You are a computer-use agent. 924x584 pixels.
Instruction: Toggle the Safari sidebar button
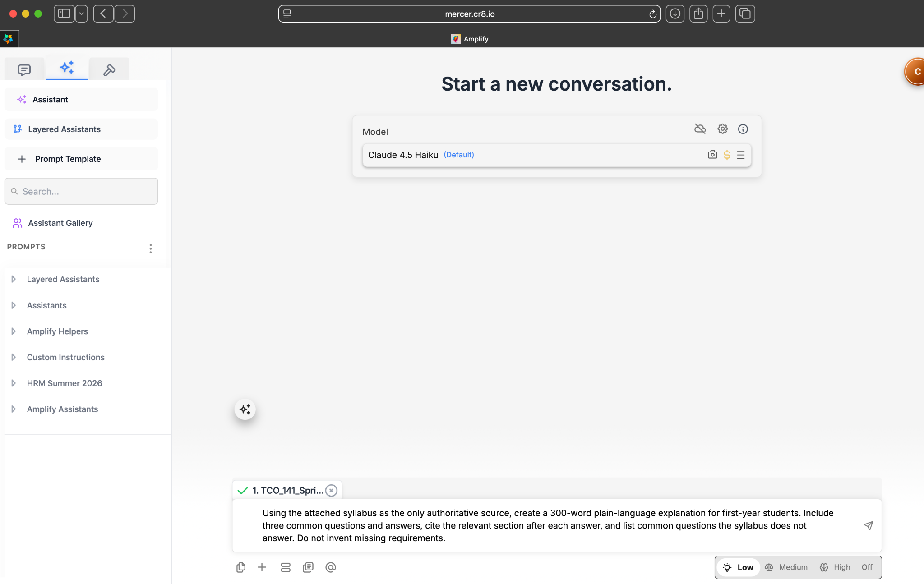[x=64, y=14]
